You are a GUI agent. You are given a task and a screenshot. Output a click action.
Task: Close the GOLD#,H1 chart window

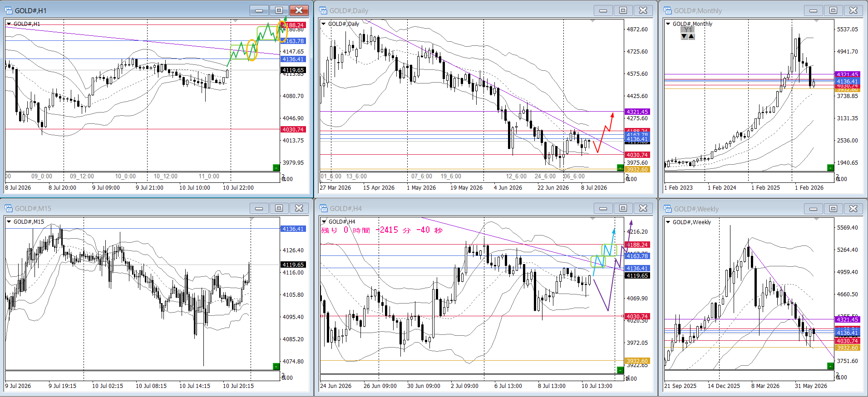[299, 10]
